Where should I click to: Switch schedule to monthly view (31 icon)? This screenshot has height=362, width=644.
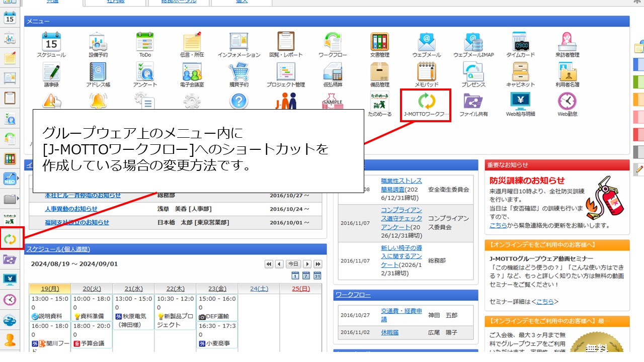(317, 275)
